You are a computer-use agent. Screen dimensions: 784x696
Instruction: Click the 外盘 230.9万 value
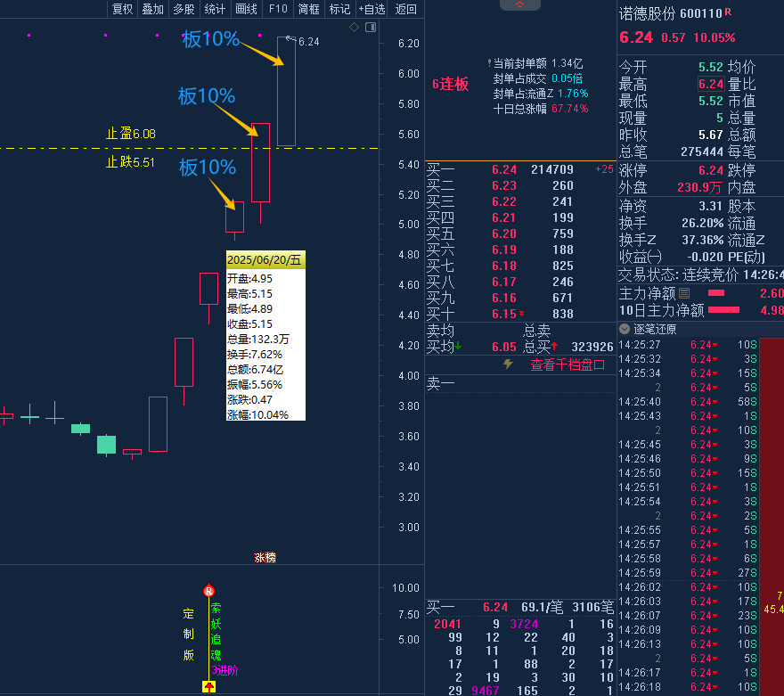click(x=699, y=187)
